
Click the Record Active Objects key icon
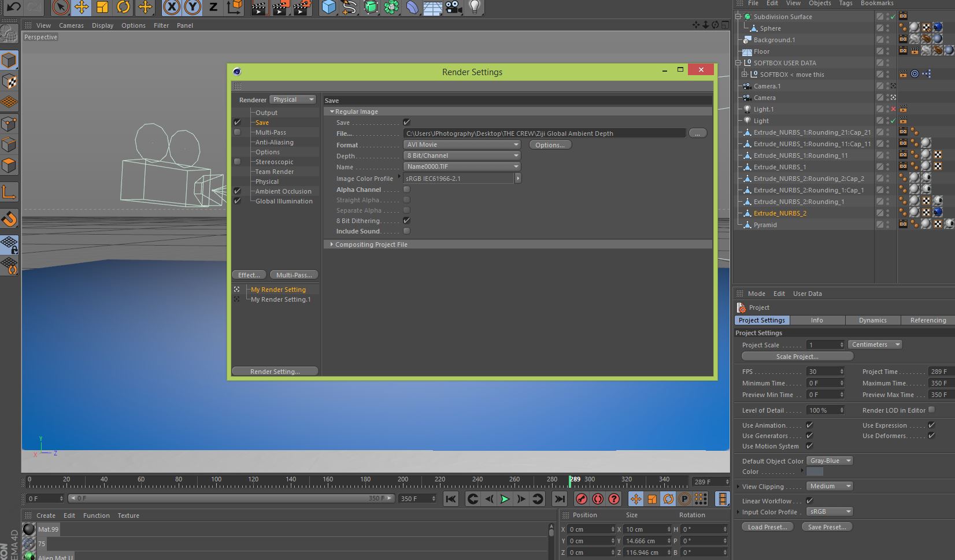tap(582, 499)
